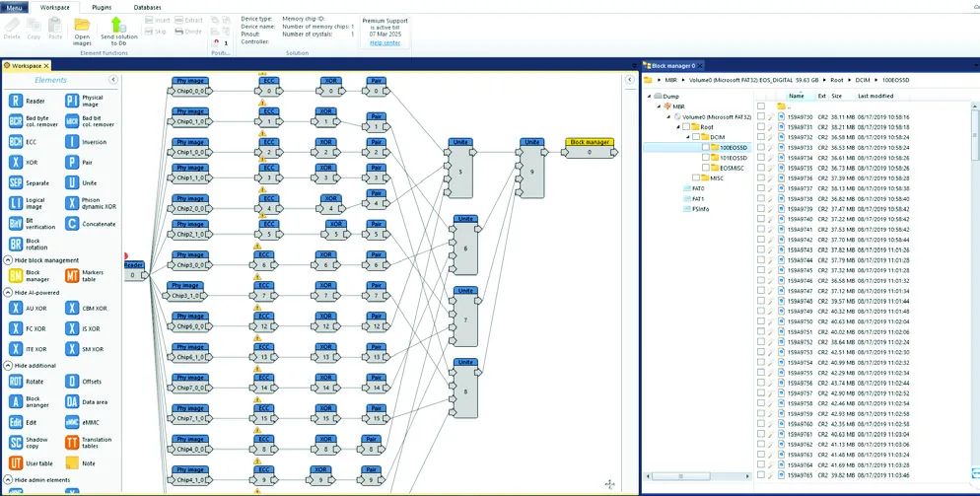Select the Inversion element icon
Viewport: 980px width, 496px height.
pos(72,142)
